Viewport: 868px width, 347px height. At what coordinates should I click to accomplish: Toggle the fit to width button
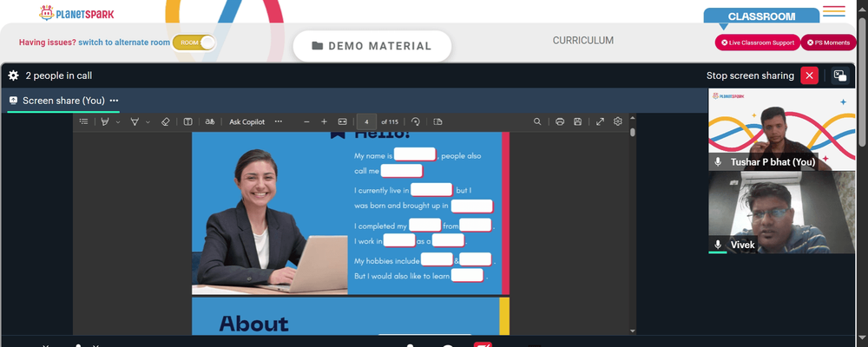coord(342,121)
